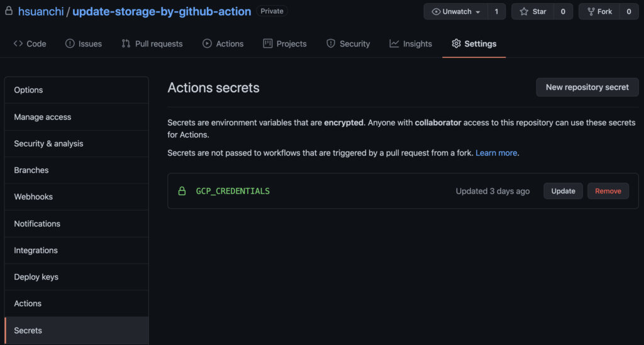Click the Insights graph icon
This screenshot has width=644, height=345.
[394, 43]
